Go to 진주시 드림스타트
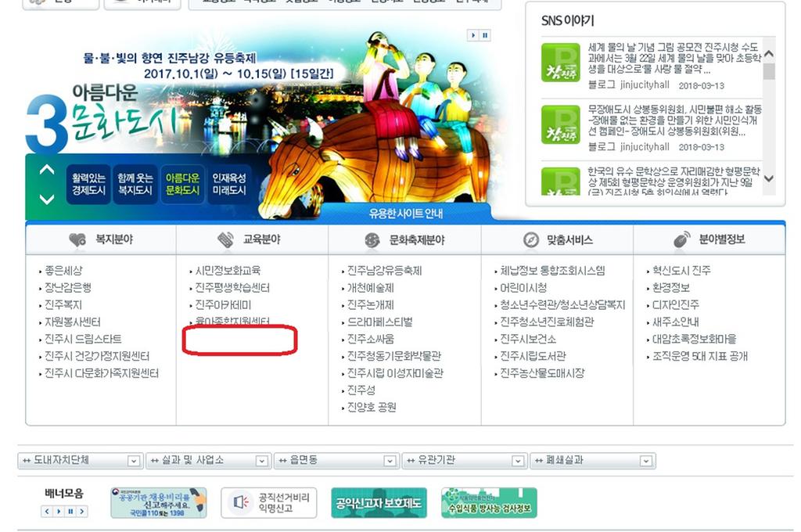Screen dimensions: 801x532 (x=83, y=339)
